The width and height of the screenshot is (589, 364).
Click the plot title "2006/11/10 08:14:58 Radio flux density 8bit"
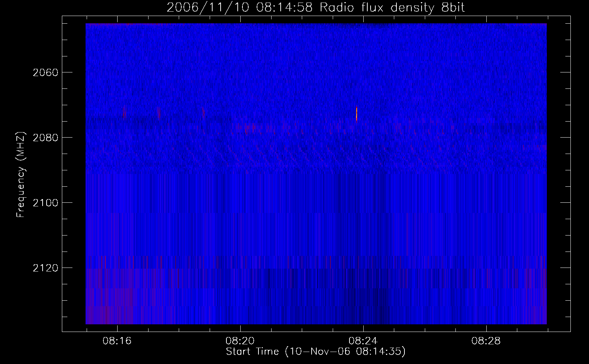click(316, 8)
